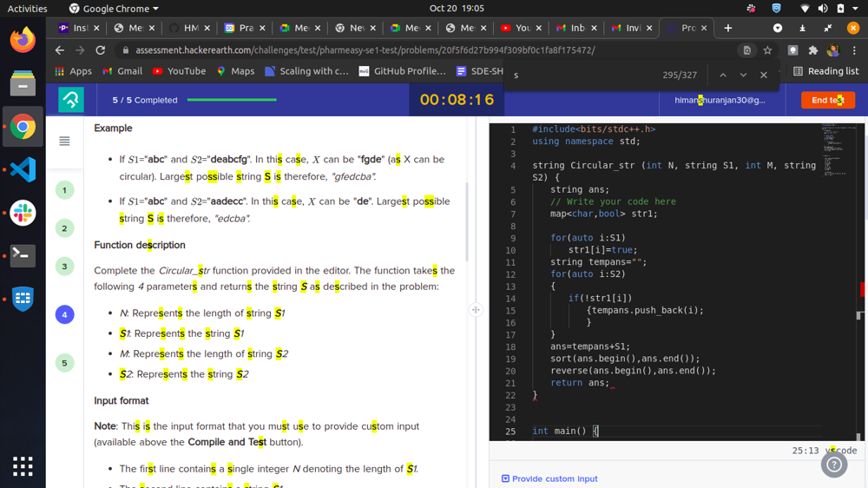Viewport: 868px width, 488px height.
Task: Open Visual Studio Code from the dock
Action: pos(23,169)
